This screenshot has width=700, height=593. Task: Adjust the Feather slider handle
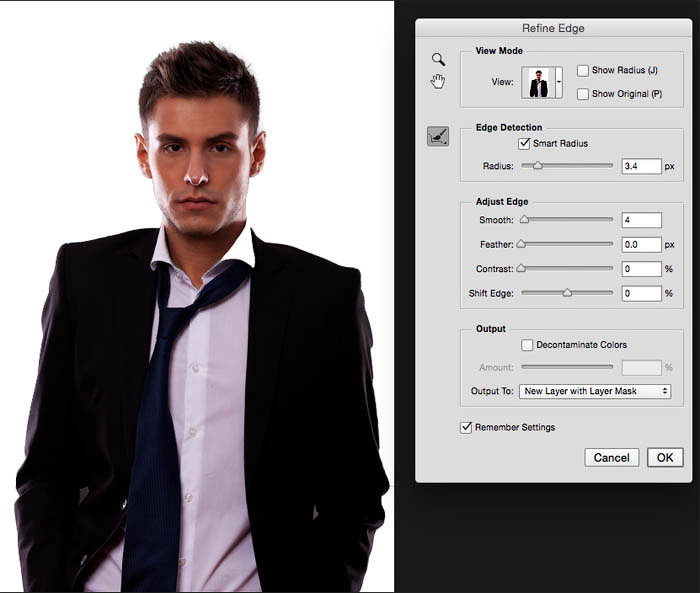(521, 244)
